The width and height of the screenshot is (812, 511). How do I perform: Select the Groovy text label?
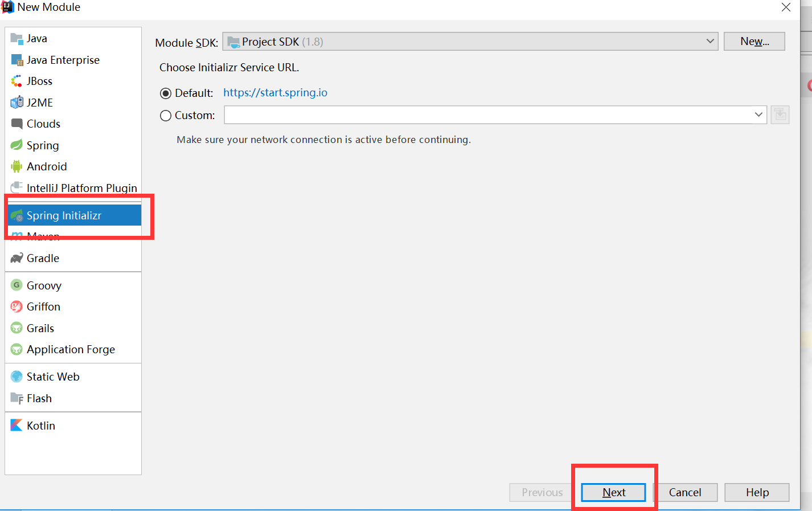click(44, 285)
